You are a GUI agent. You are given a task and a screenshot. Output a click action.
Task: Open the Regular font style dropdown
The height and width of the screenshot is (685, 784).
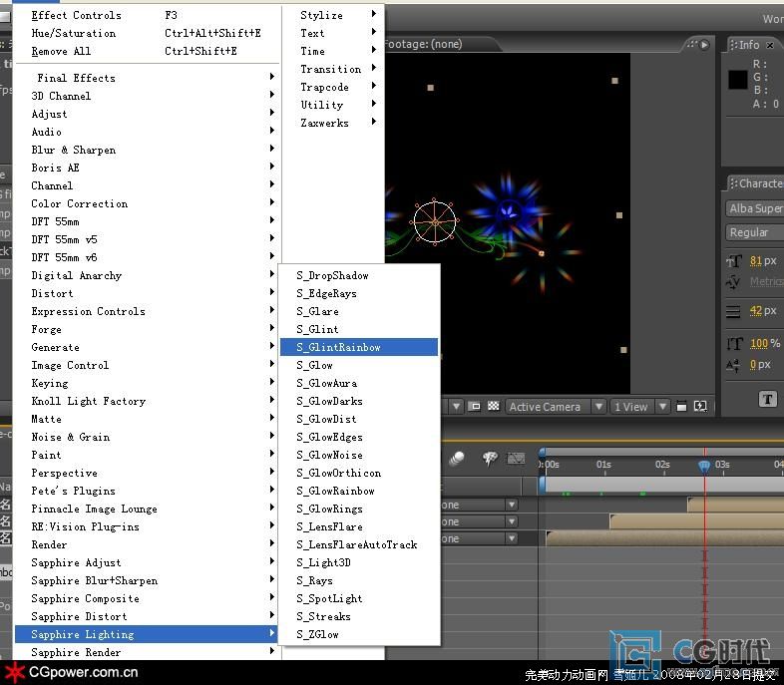pyautogui.click(x=755, y=232)
